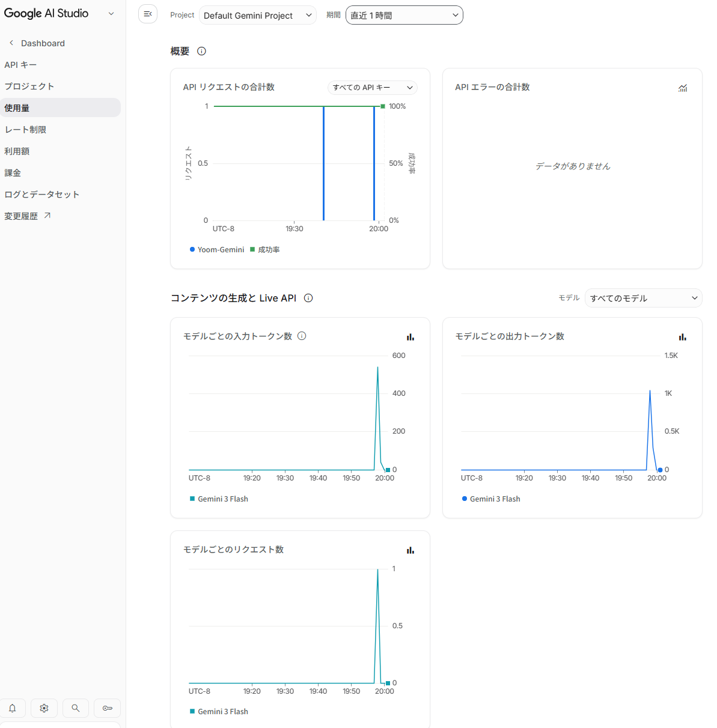Click back arrow next to Dashboard

(x=11, y=43)
